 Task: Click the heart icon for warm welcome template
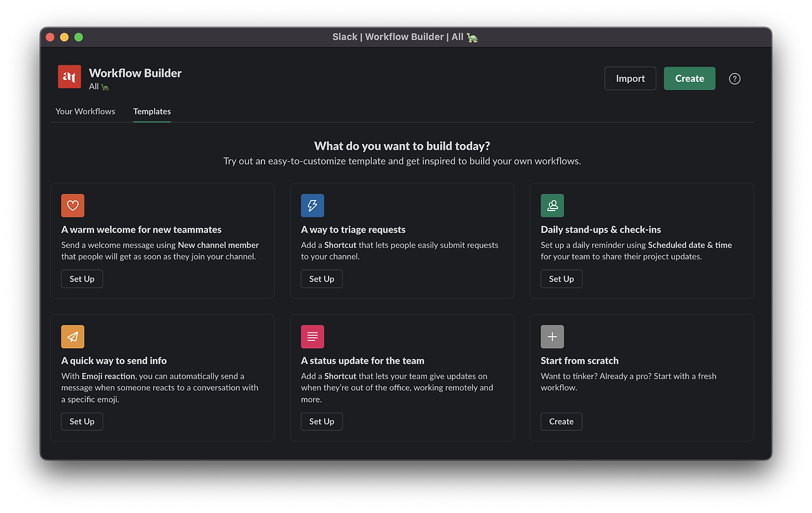[73, 205]
